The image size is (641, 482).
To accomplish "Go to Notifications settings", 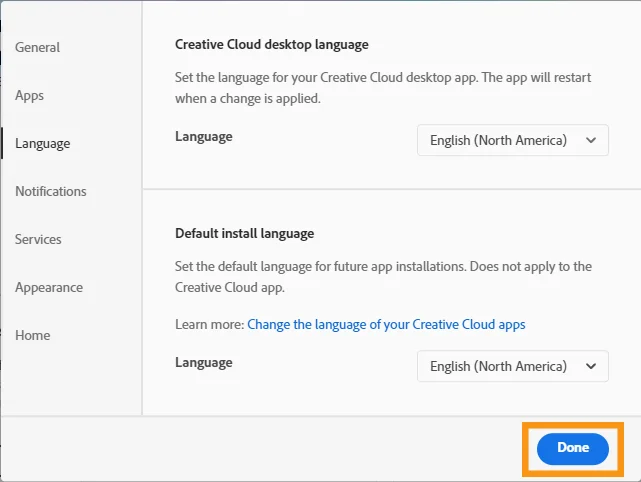I will tap(50, 191).
